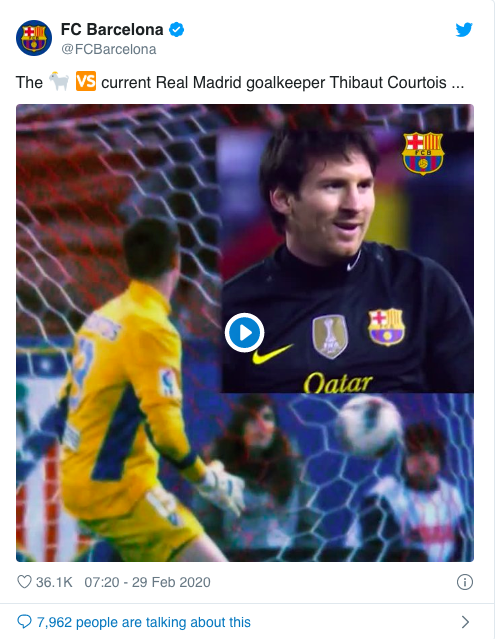Viewport: 497px width, 639px height.
Task: Open the FC Barcelona display name
Action: click(112, 30)
